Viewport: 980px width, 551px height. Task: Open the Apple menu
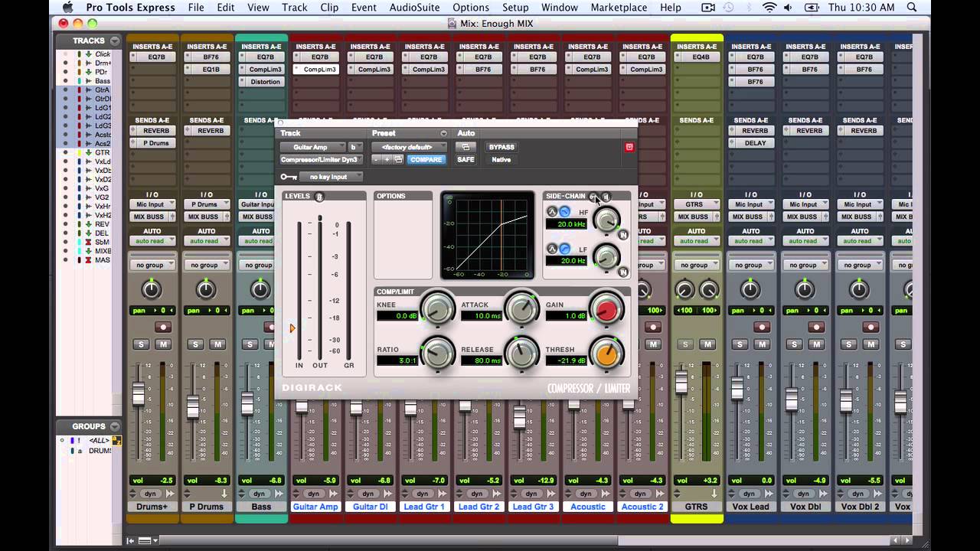coord(67,8)
